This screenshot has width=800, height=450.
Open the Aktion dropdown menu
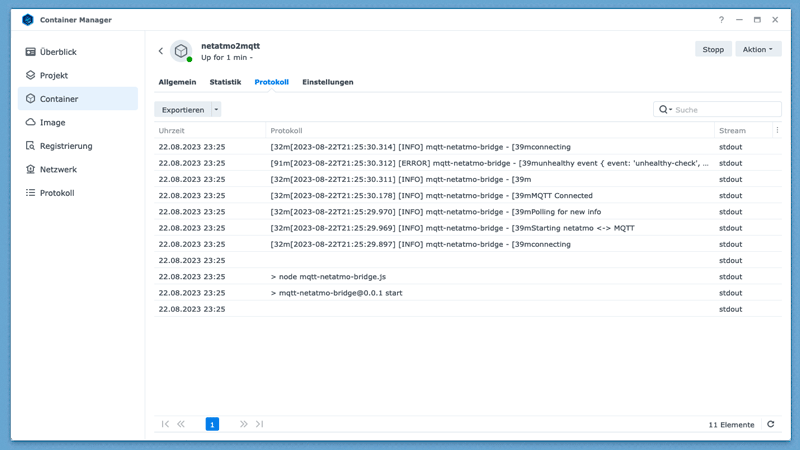[758, 49]
